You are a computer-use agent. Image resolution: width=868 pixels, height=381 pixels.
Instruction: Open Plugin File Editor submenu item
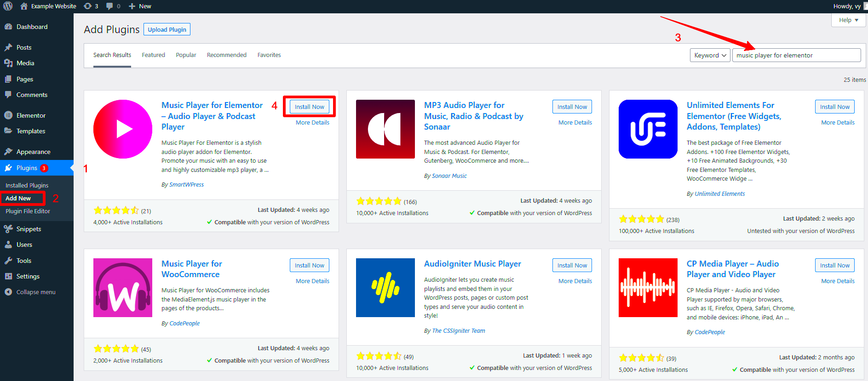pos(28,211)
